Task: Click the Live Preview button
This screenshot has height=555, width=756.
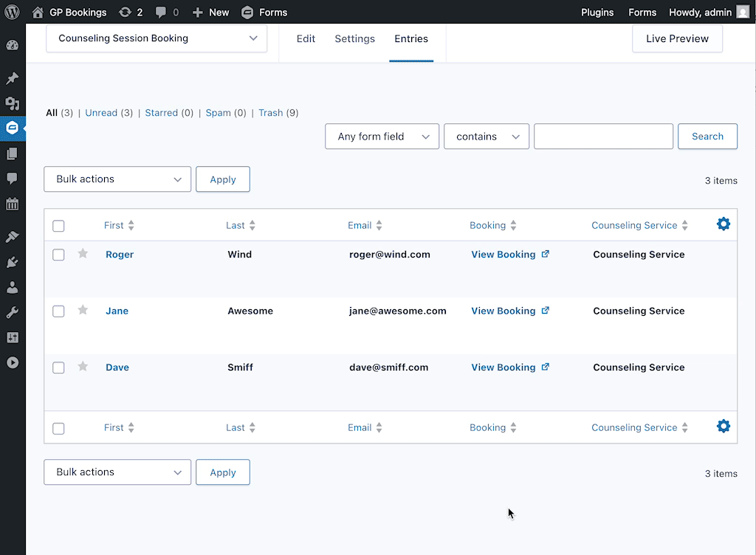Action: click(x=677, y=38)
